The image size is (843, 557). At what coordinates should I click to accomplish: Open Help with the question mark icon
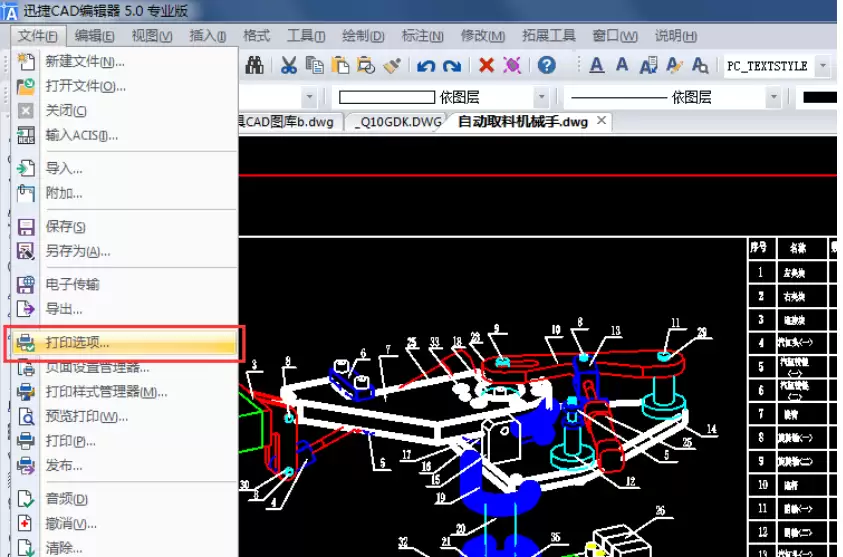tap(546, 66)
